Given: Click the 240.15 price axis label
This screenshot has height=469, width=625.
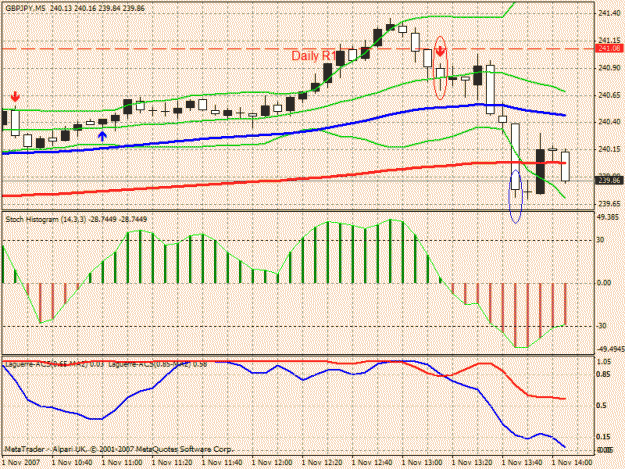Looking at the screenshot, I should pos(609,149).
